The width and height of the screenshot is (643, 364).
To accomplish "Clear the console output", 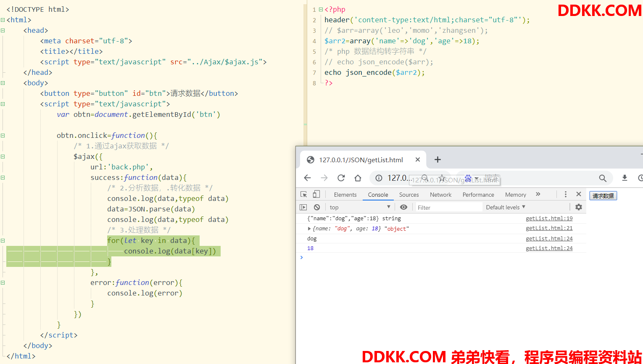I will pyautogui.click(x=317, y=207).
